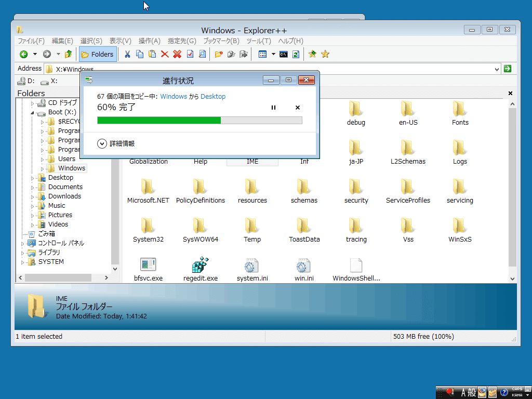Open the 編集(E) menu

62,41
